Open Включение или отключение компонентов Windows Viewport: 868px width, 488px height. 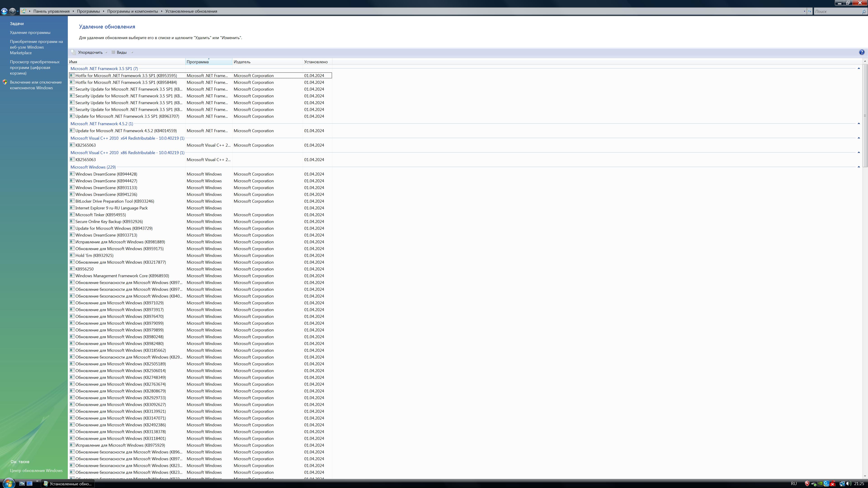point(35,85)
